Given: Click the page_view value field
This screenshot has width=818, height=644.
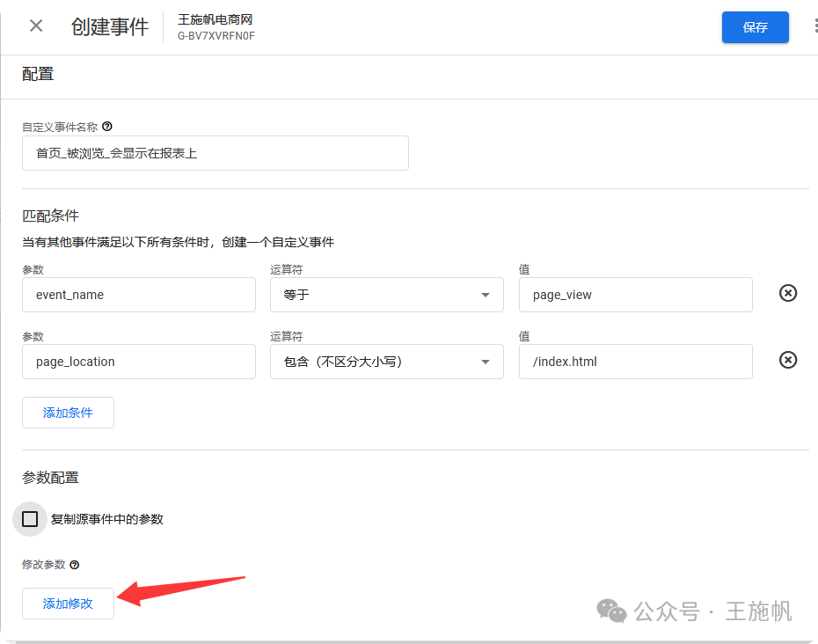Looking at the screenshot, I should [635, 295].
